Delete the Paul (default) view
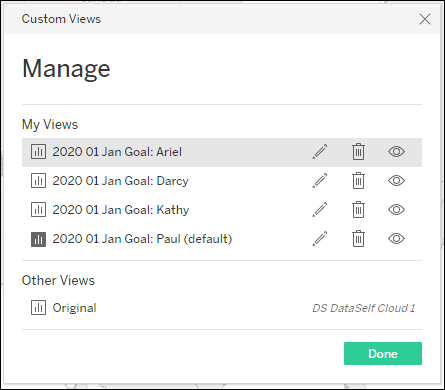Image resolution: width=445 pixels, height=390 pixels. click(358, 239)
